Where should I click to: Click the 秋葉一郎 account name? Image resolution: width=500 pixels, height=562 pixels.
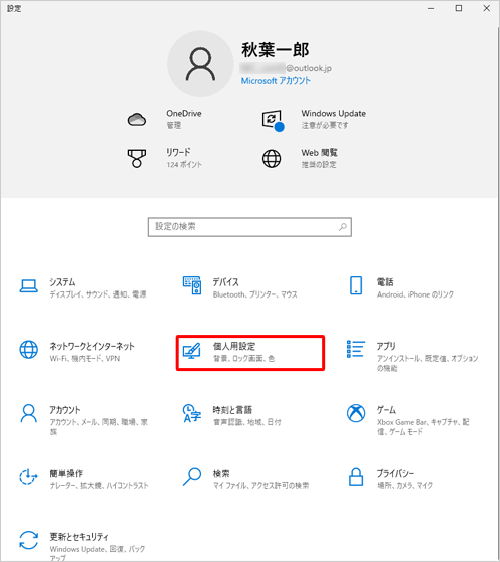point(275,50)
